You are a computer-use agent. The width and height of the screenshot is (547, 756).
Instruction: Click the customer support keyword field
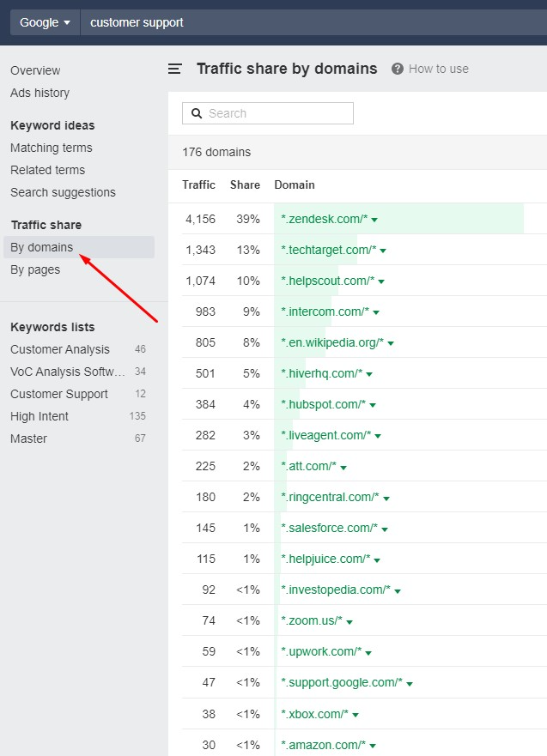tap(258, 22)
